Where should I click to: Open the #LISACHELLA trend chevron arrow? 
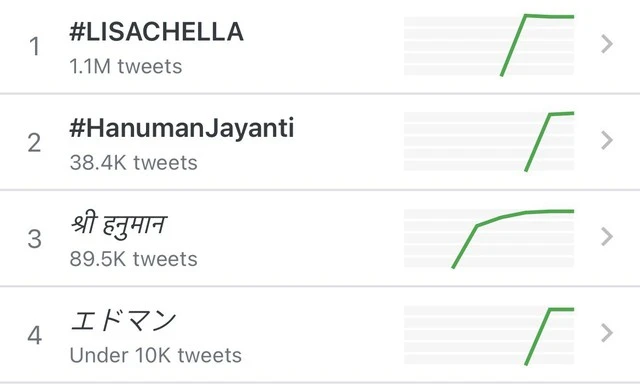(x=607, y=44)
